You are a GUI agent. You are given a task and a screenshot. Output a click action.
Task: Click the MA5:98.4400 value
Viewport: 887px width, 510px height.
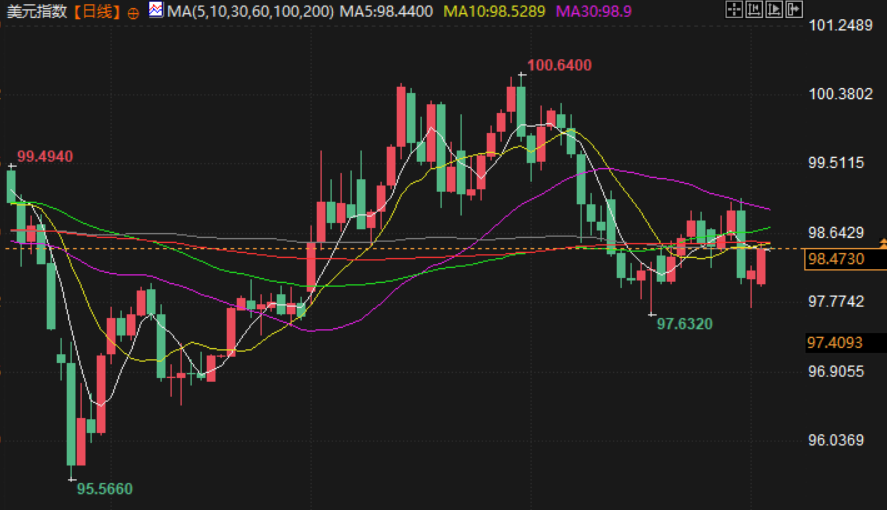point(386,11)
